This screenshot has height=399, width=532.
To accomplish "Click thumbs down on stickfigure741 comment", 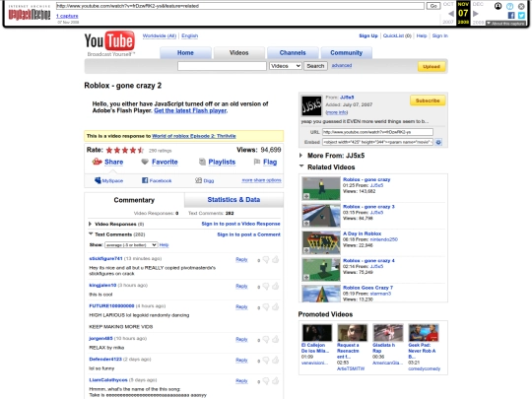I will click(266, 260).
